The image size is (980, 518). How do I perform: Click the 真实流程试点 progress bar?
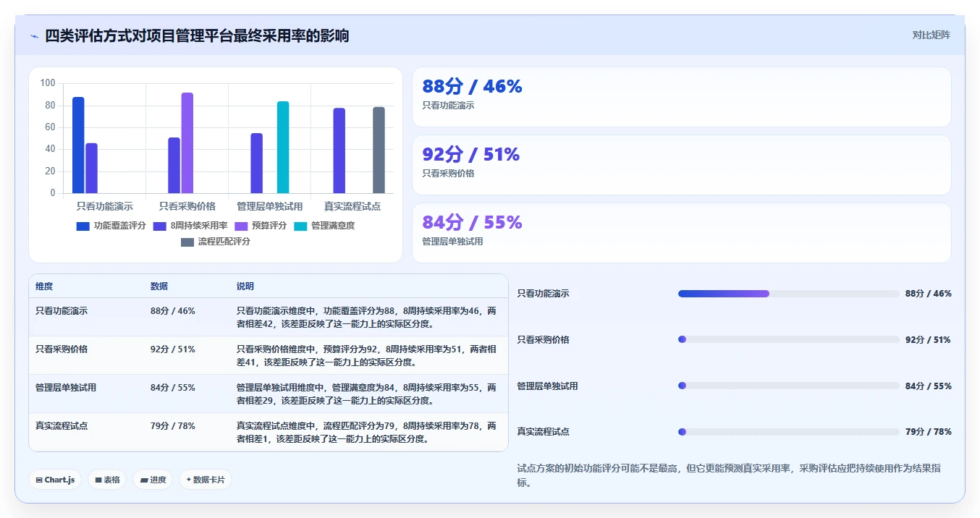pyautogui.click(x=788, y=432)
